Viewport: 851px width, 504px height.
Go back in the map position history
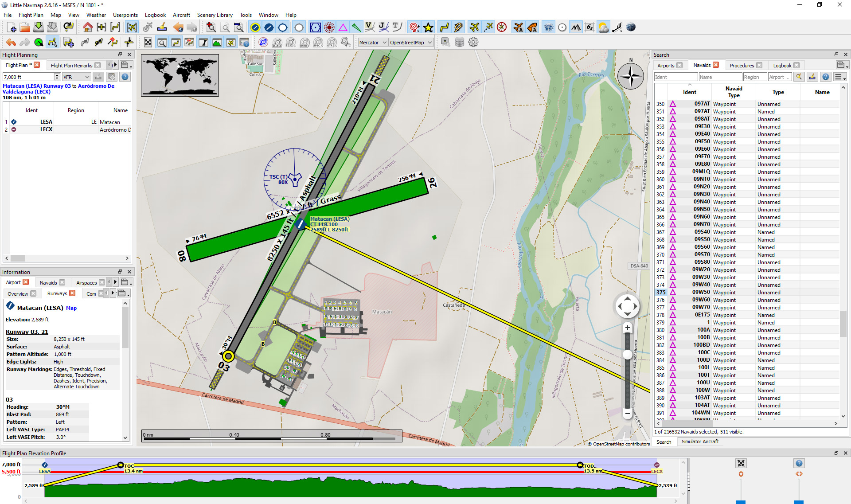(178, 27)
